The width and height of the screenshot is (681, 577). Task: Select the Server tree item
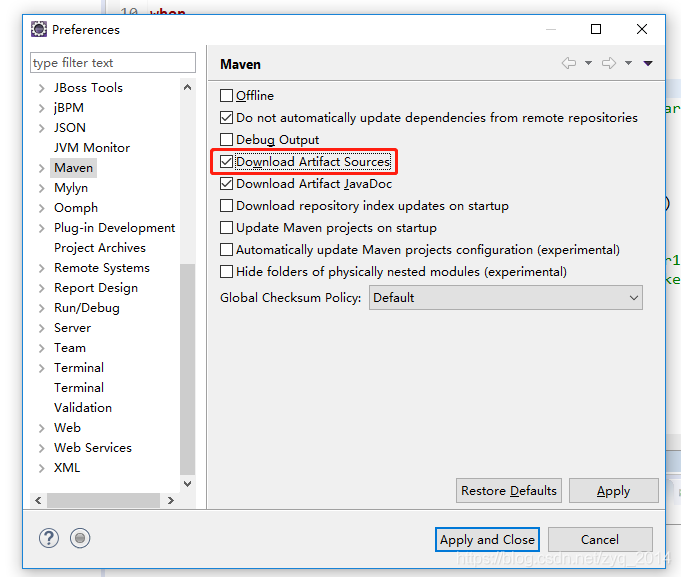point(72,328)
